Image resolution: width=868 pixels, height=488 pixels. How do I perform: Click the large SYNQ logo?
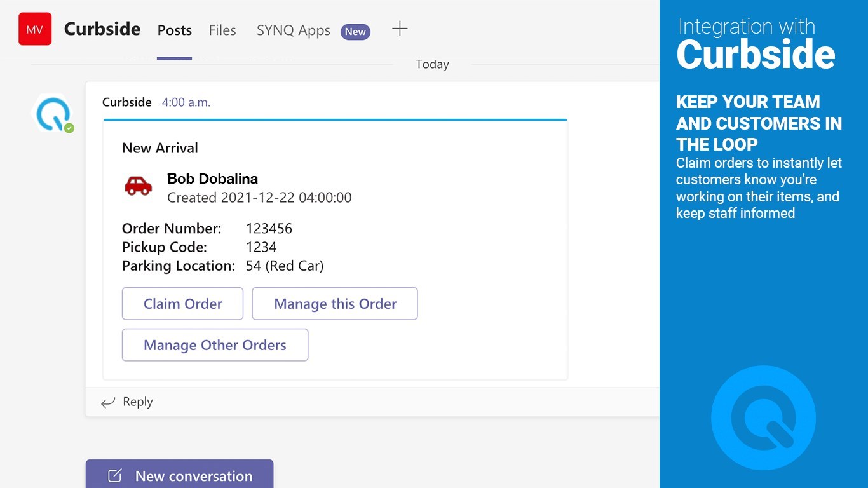tap(763, 417)
